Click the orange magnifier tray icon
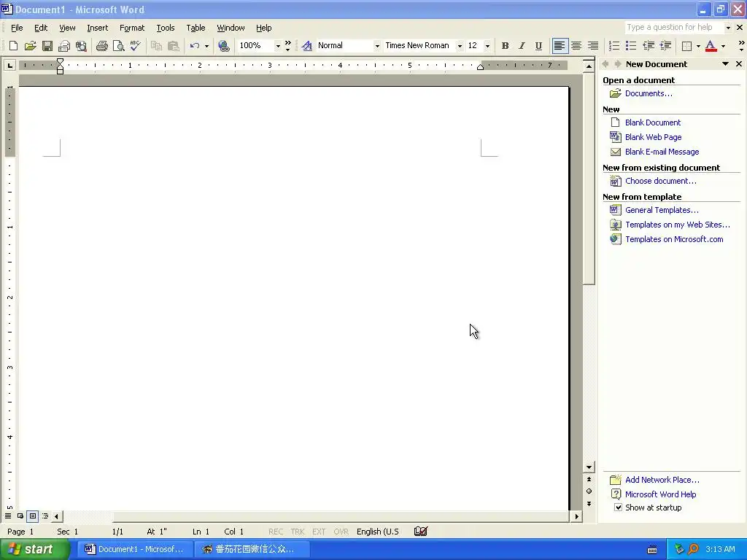747x560 pixels. coord(693,549)
